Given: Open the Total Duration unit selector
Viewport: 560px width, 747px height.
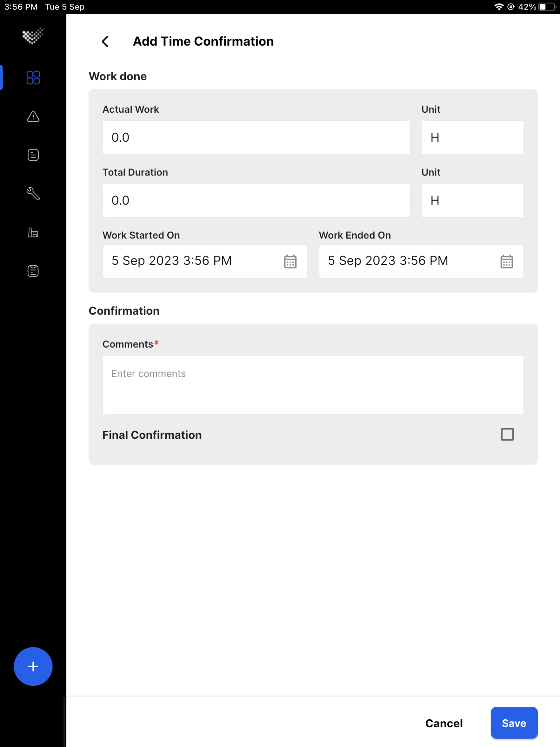Looking at the screenshot, I should [472, 201].
